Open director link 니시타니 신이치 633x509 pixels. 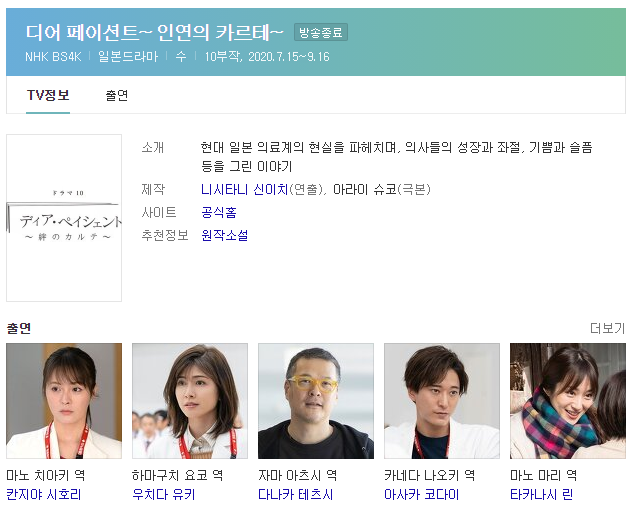point(244,189)
